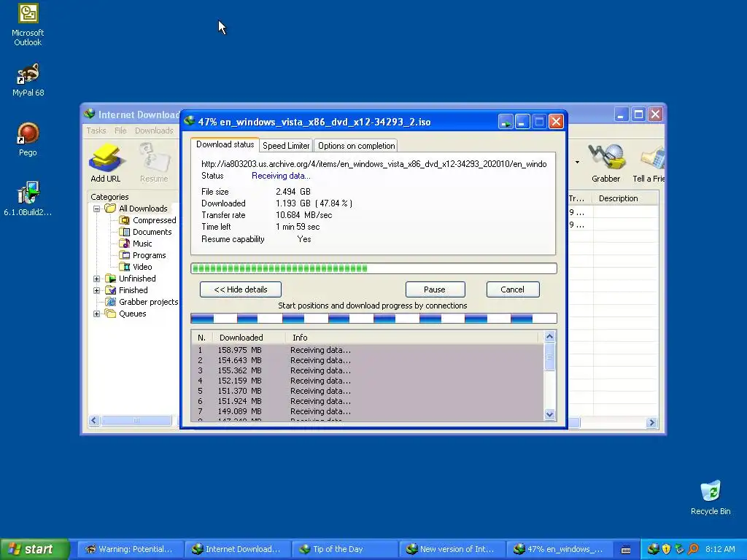Select the Music category
The image size is (747, 560).
136,244
